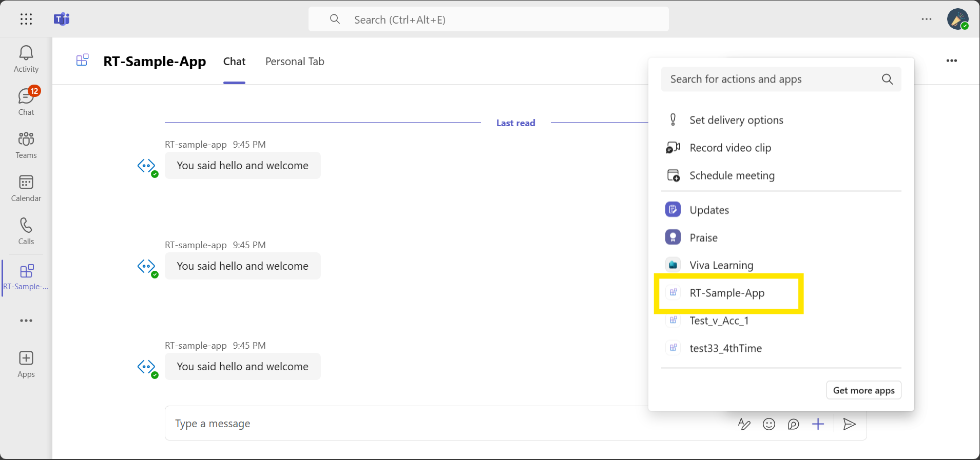
Task: Open Apps store in sidebar
Action: point(26,365)
